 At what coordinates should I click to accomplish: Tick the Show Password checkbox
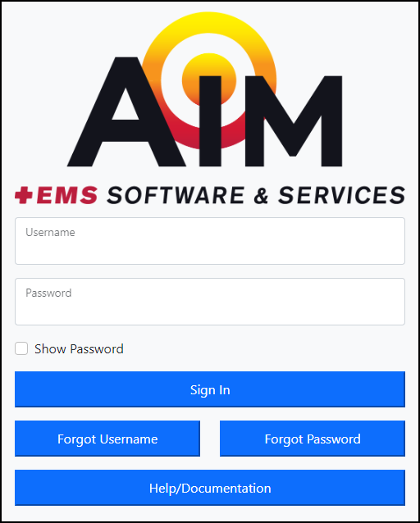21,348
